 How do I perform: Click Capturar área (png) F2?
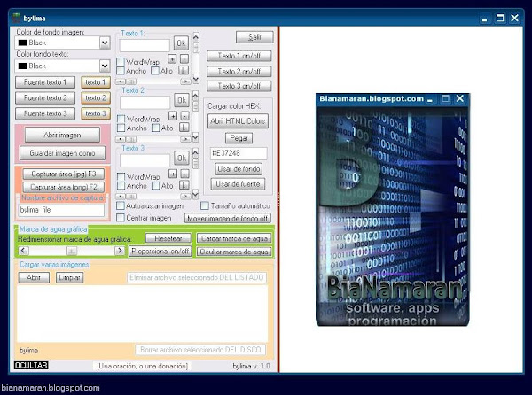pyautogui.click(x=64, y=187)
